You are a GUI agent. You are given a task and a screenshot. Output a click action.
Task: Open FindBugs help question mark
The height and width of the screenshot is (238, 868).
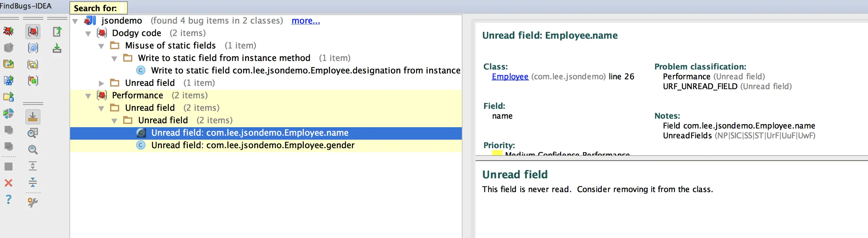(x=9, y=199)
